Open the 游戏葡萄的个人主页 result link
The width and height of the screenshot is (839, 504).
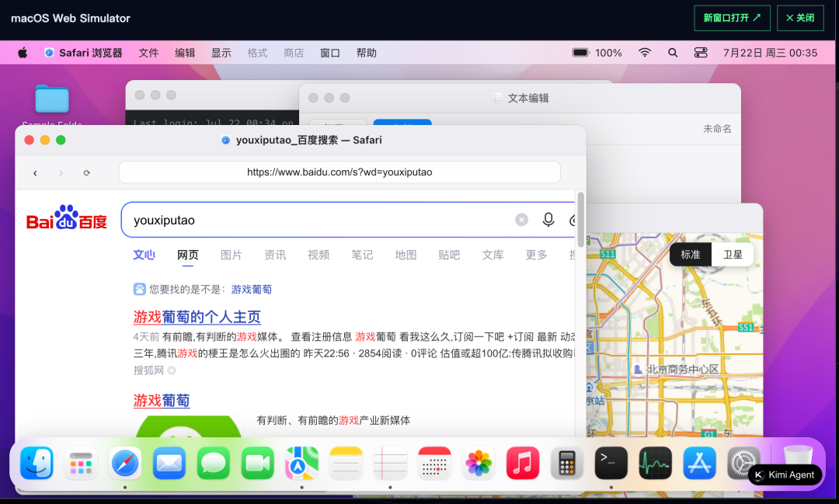click(x=197, y=317)
